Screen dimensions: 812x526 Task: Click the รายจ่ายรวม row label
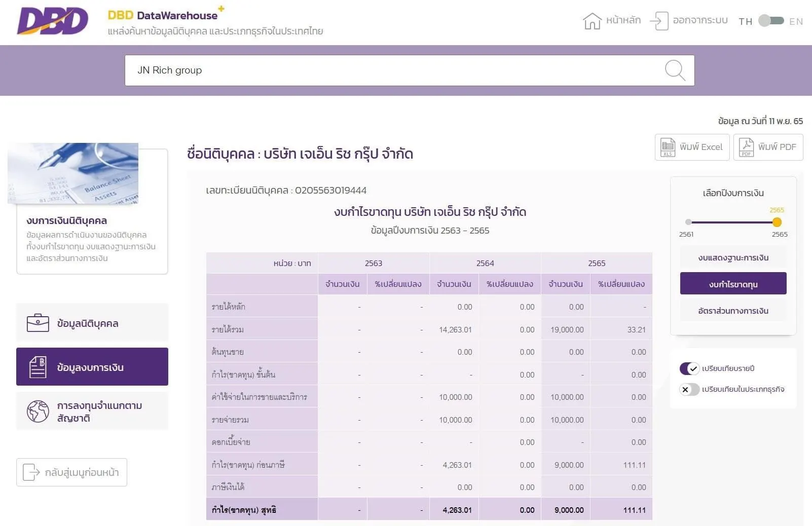pyautogui.click(x=230, y=420)
